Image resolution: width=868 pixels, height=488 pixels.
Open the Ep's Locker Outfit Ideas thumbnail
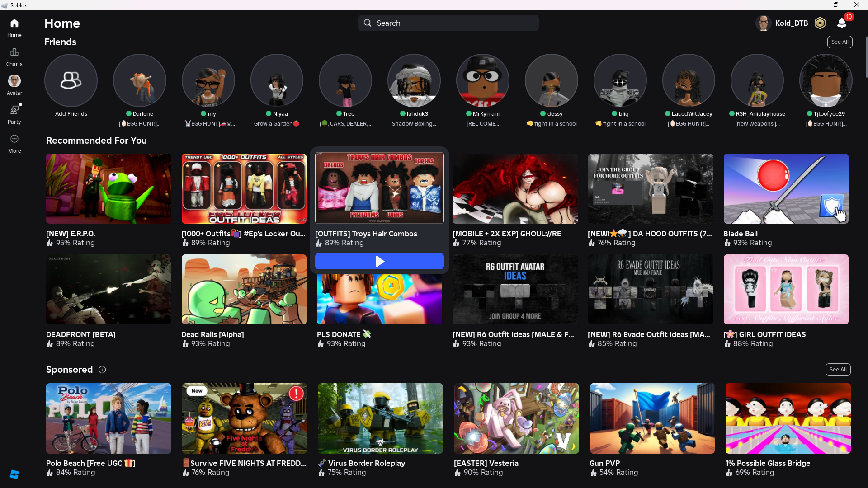pyautogui.click(x=244, y=188)
